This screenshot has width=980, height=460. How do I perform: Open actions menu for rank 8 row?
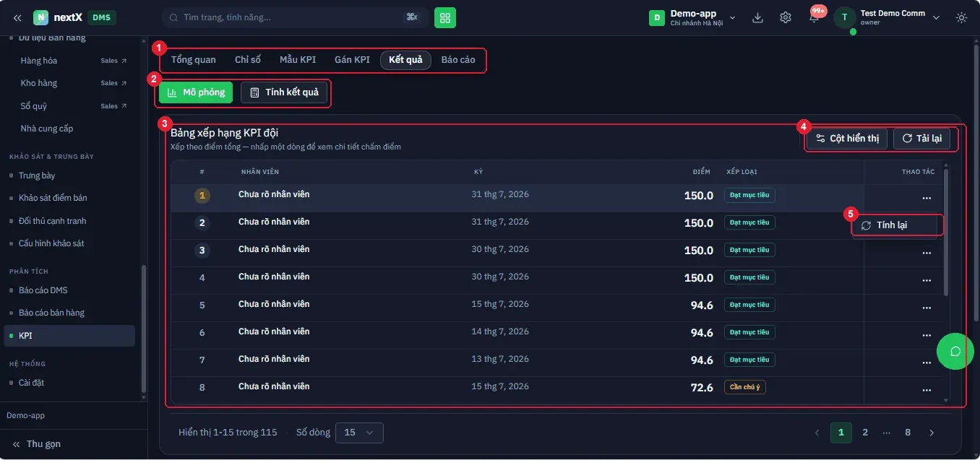click(x=927, y=390)
